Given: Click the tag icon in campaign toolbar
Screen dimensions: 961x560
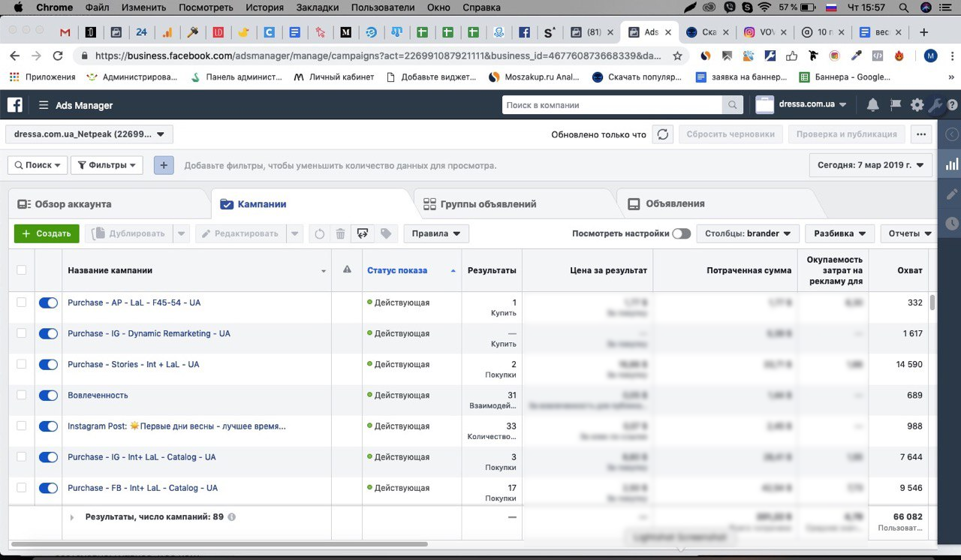Looking at the screenshot, I should pyautogui.click(x=386, y=233).
